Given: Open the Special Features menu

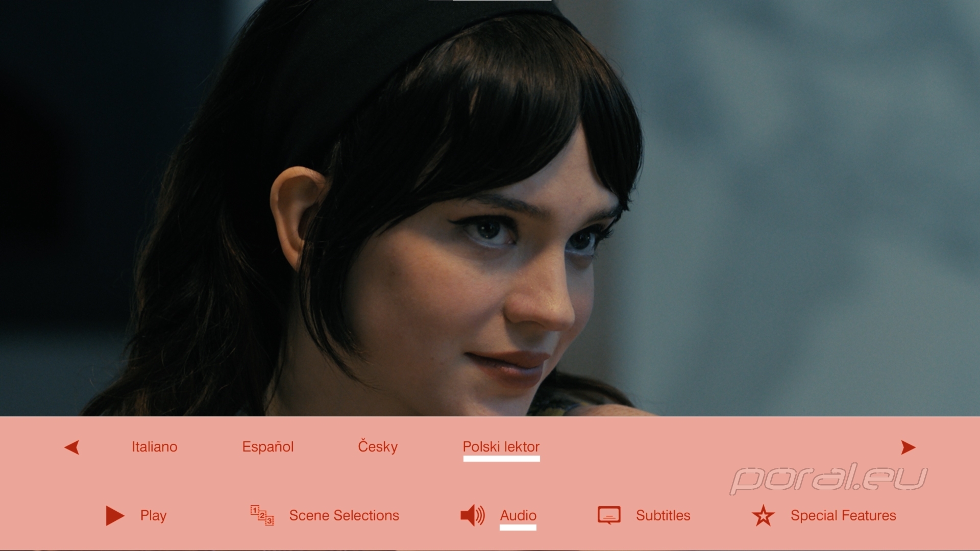Looking at the screenshot, I should click(843, 516).
